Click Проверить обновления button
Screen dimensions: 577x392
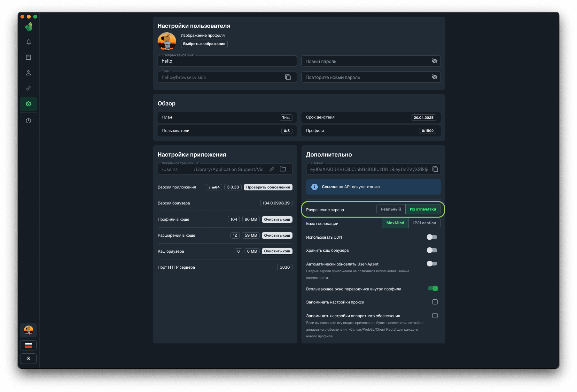[x=268, y=187]
